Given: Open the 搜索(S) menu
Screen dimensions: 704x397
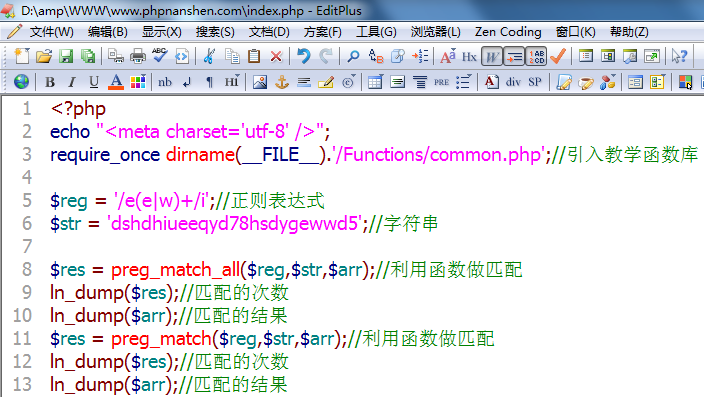Looking at the screenshot, I should click(x=215, y=32).
